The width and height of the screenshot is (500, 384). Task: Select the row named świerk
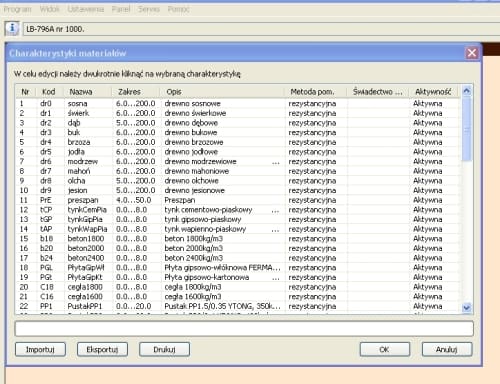point(238,113)
